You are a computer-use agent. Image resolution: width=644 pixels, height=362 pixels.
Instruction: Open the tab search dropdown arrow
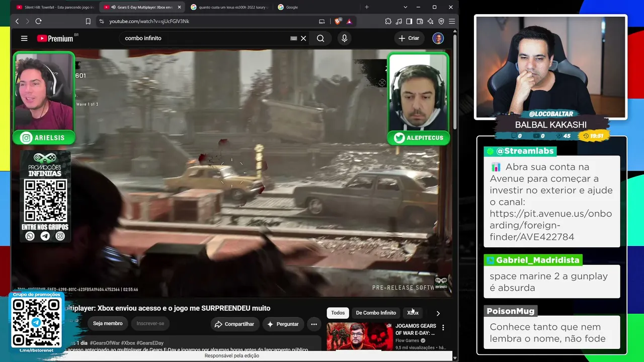[406, 7]
